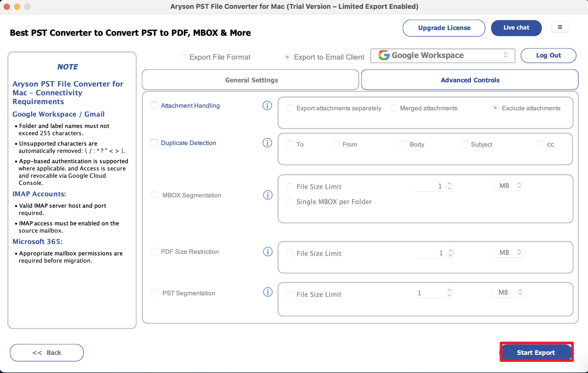Click the Upgrade License button
The image size is (588, 373).
[444, 28]
